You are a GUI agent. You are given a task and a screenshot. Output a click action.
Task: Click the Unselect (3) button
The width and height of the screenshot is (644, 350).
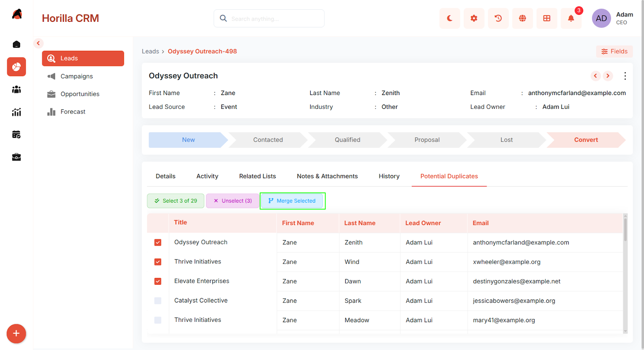pyautogui.click(x=233, y=201)
